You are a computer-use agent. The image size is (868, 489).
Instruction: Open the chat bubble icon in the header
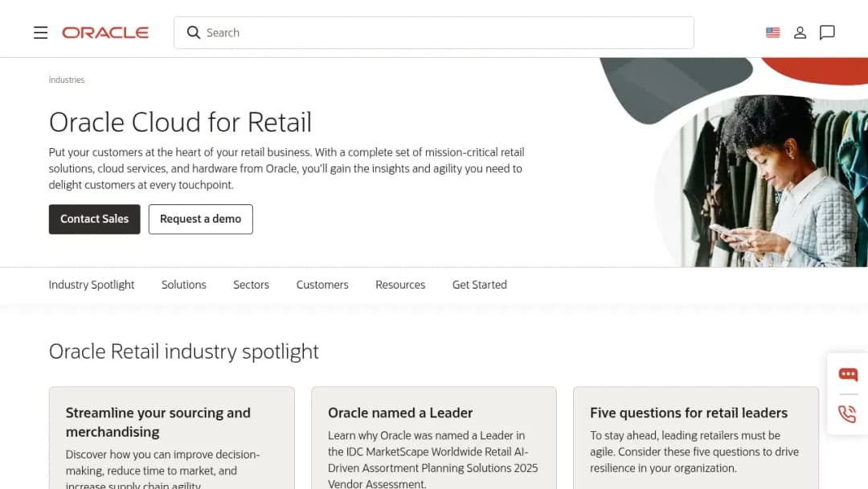click(827, 33)
